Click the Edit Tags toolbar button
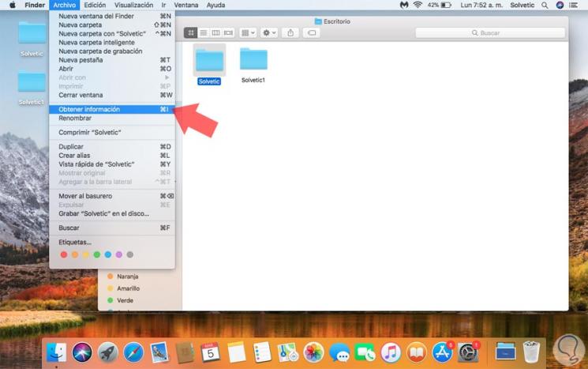 (x=312, y=33)
